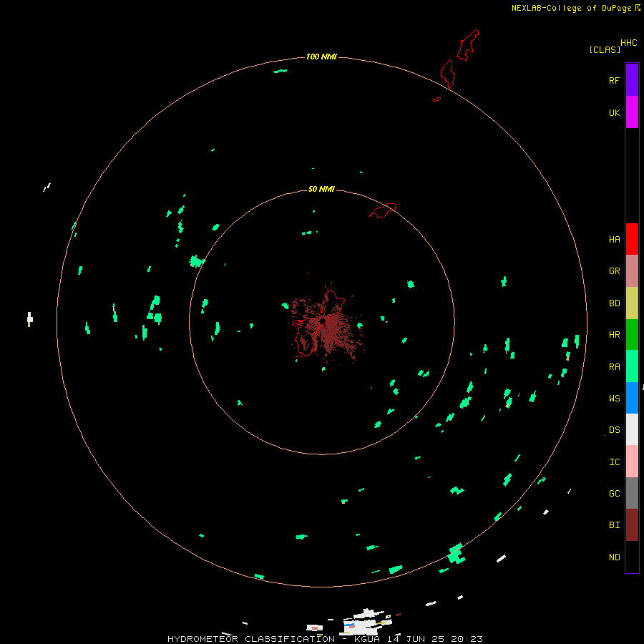The image size is (644, 644).
Task: Click the DS legend label
Action: (x=614, y=430)
